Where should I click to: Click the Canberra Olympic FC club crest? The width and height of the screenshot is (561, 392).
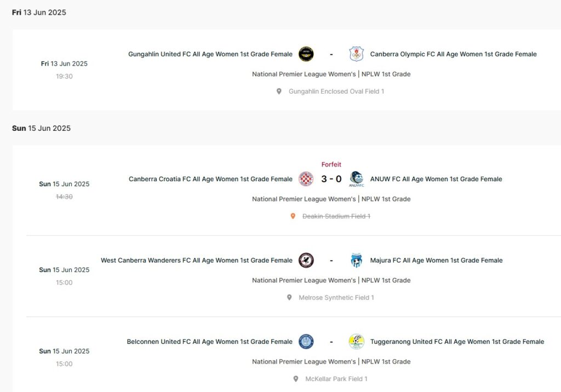(x=357, y=54)
